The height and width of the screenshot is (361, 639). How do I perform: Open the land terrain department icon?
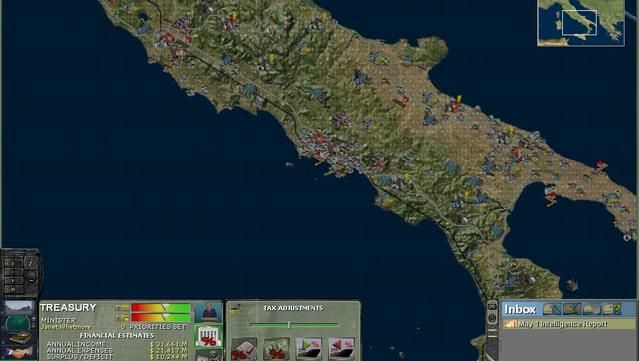[19, 308]
